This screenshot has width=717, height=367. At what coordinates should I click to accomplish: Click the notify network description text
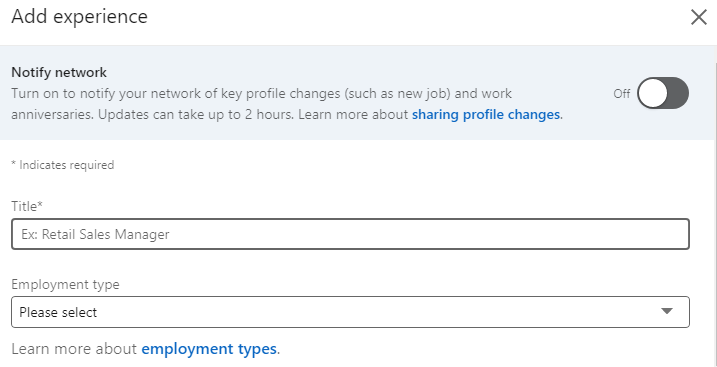286,104
